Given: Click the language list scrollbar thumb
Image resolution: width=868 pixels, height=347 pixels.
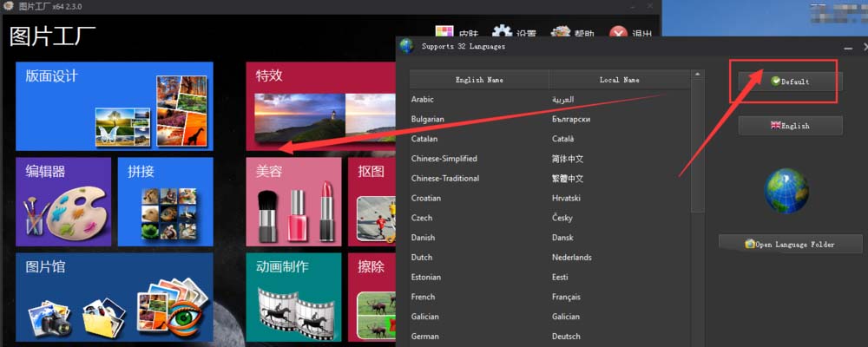Looking at the screenshot, I should [698, 145].
